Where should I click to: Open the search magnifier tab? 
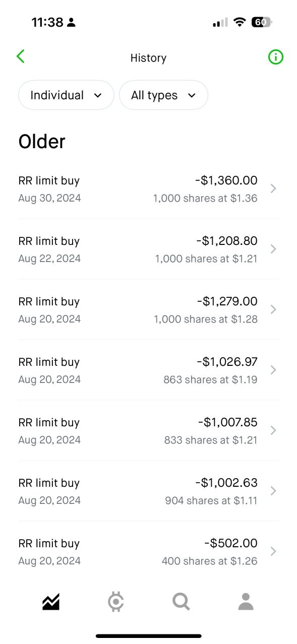[181, 601]
